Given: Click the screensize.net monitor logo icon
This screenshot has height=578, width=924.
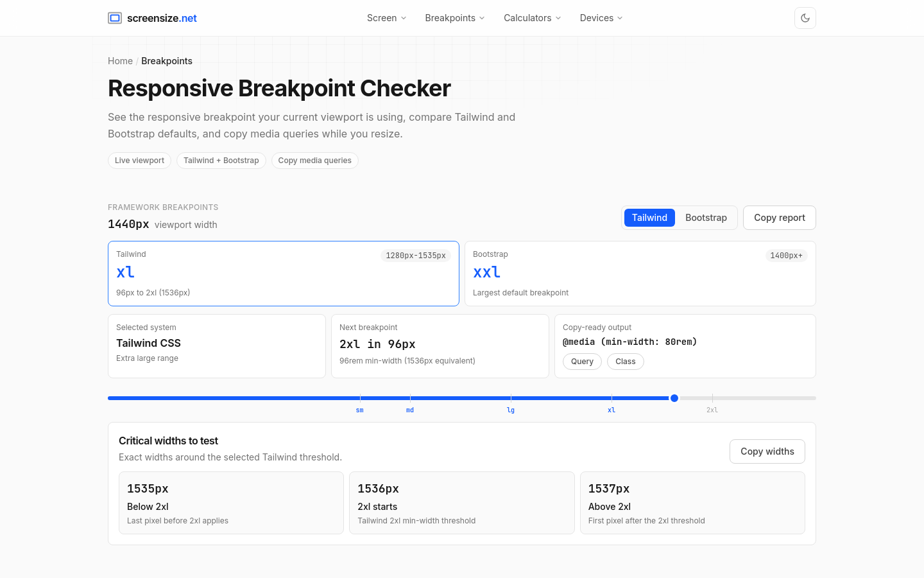Looking at the screenshot, I should [x=115, y=18].
